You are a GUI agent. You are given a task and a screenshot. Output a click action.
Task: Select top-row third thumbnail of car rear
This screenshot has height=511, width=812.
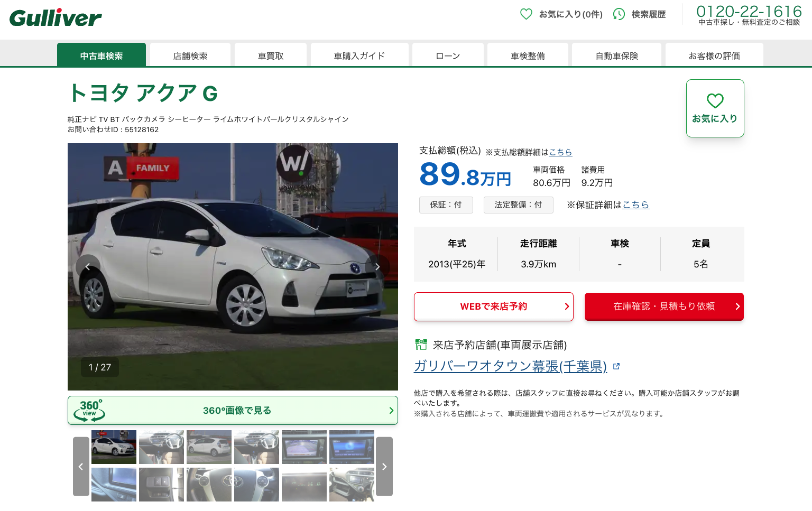coord(209,447)
